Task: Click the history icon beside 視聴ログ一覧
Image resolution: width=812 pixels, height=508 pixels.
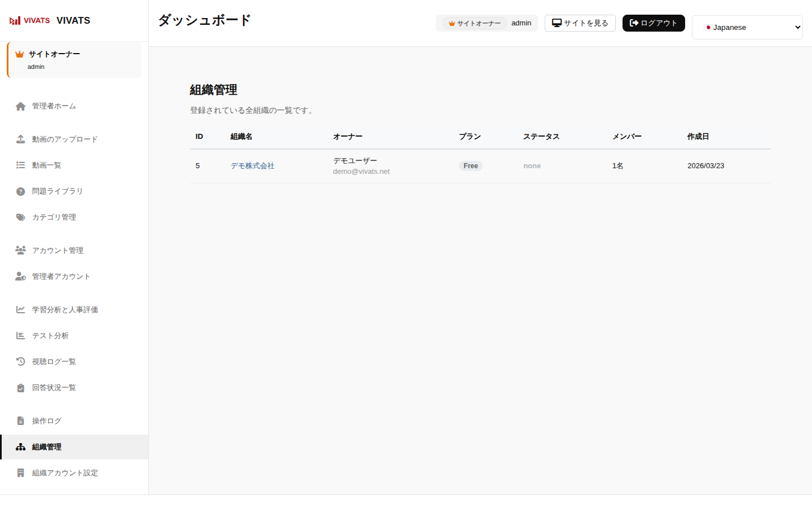Action: click(x=21, y=362)
